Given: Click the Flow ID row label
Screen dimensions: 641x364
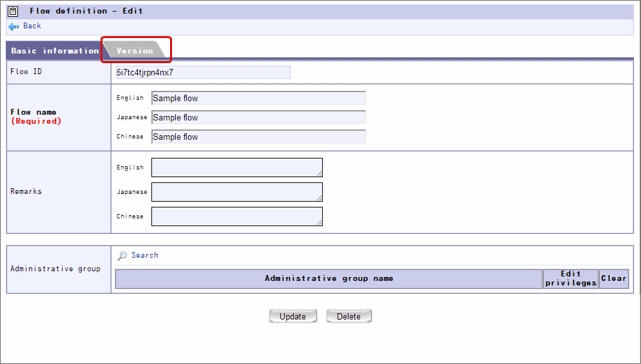Looking at the screenshot, I should coord(26,72).
